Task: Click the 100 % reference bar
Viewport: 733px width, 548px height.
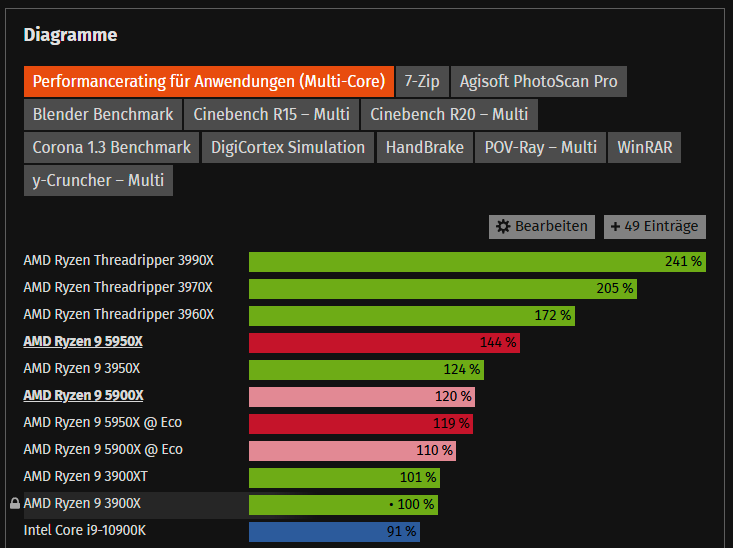Action: tap(343, 505)
